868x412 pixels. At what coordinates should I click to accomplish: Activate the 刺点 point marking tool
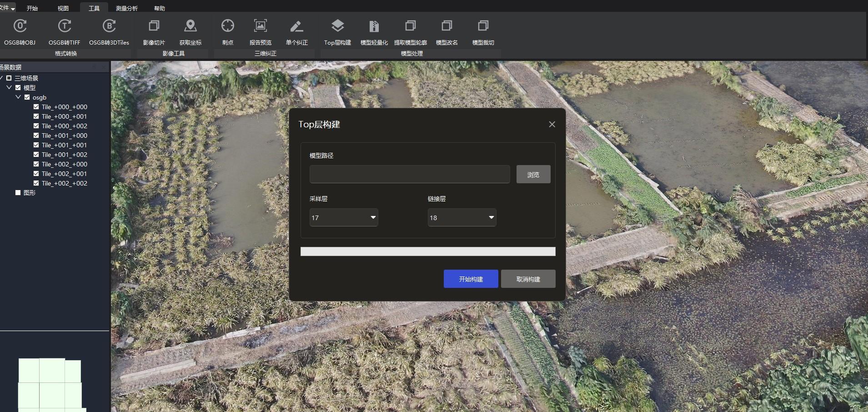(228, 32)
